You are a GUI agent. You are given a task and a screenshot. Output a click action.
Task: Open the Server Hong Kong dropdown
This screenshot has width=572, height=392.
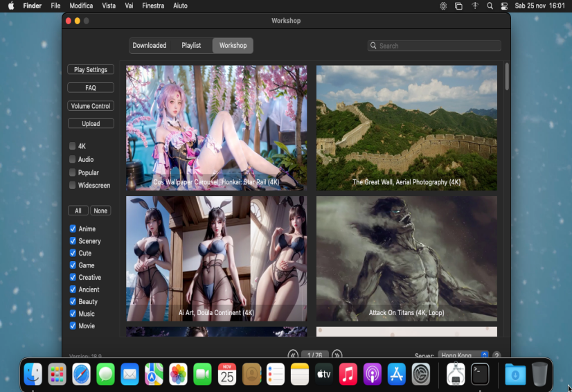coord(463,355)
